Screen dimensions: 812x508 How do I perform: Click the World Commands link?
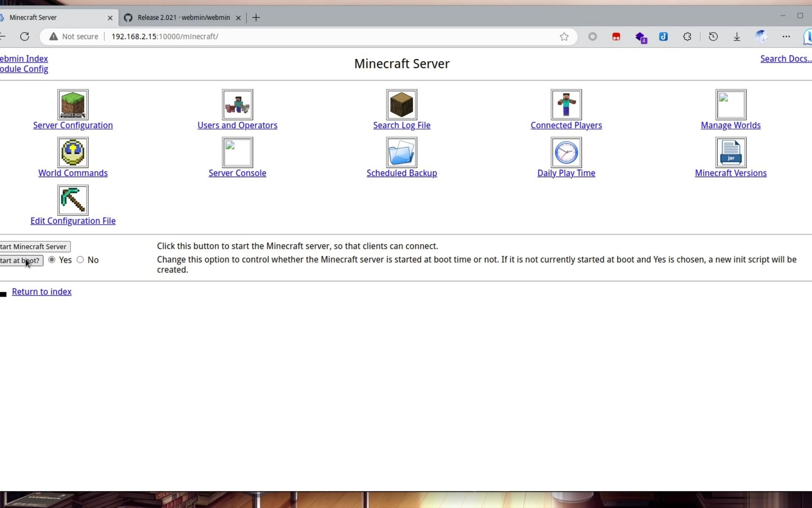click(73, 173)
